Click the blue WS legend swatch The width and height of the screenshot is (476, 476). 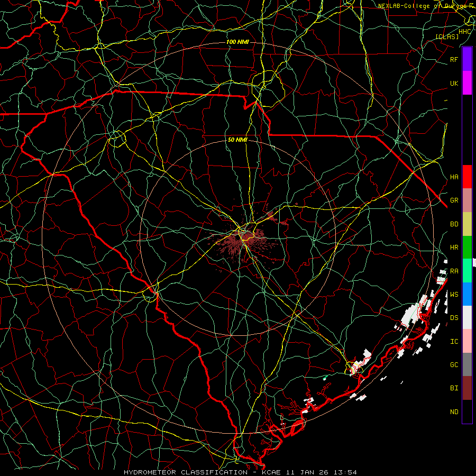pos(467,294)
